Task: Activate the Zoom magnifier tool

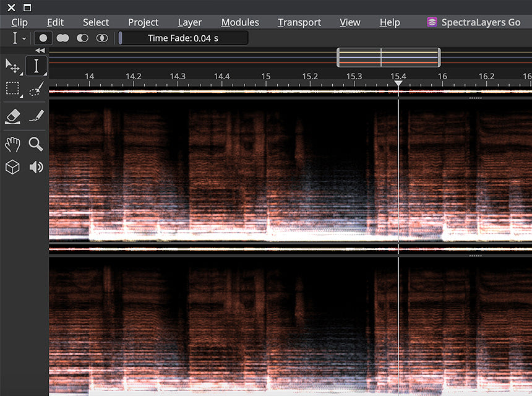Action: (36, 144)
